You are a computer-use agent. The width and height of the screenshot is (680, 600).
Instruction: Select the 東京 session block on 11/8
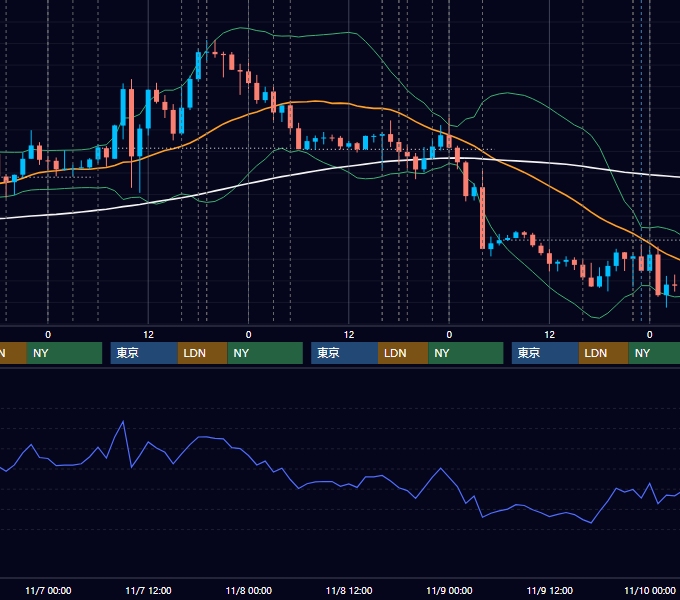pos(345,353)
